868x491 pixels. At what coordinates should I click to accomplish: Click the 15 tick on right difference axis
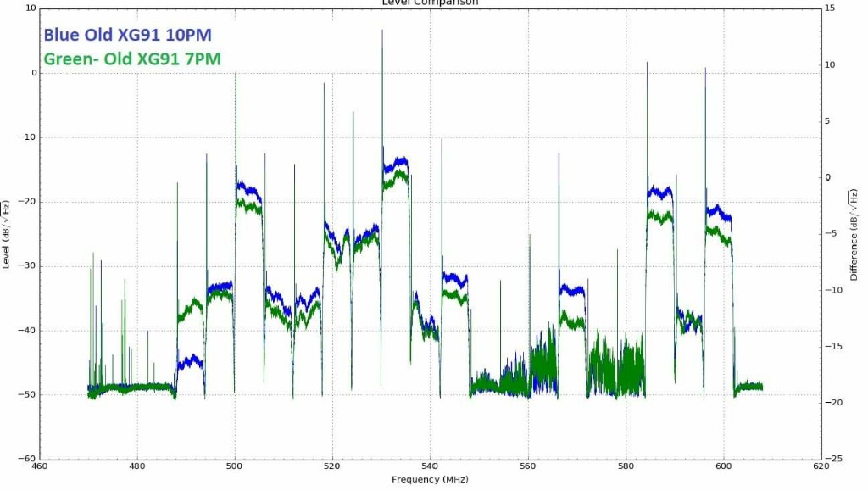tap(832, 8)
